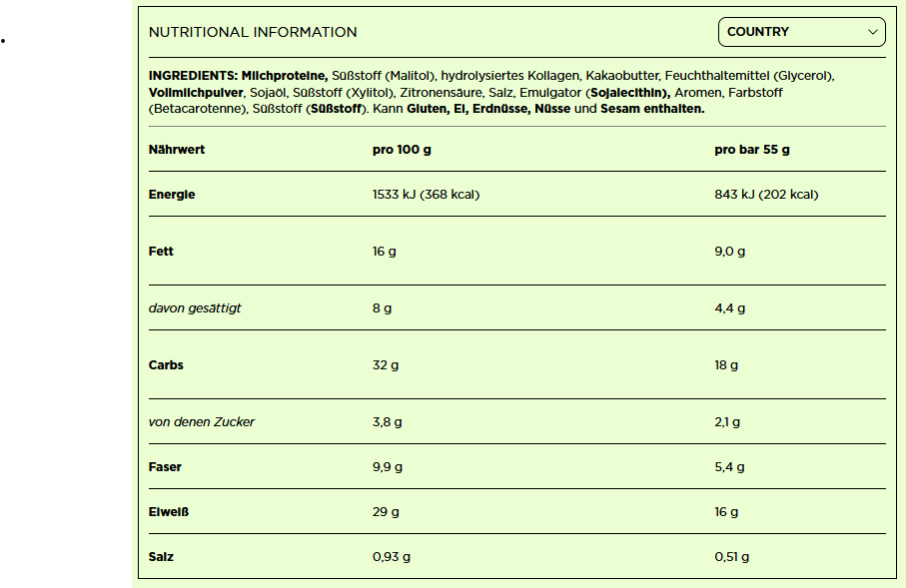Select the Fett row label
The image size is (906, 588).
coord(161,252)
